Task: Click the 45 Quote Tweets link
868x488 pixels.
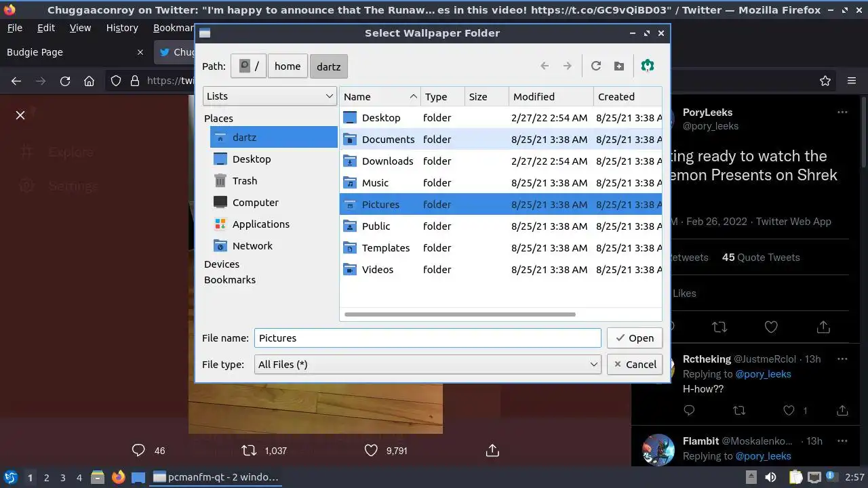Action: pos(761,258)
